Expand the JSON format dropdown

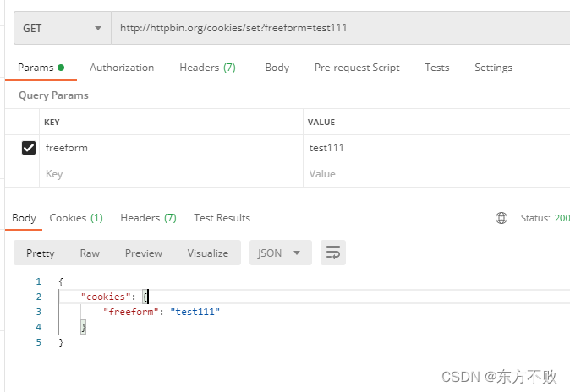tap(280, 253)
